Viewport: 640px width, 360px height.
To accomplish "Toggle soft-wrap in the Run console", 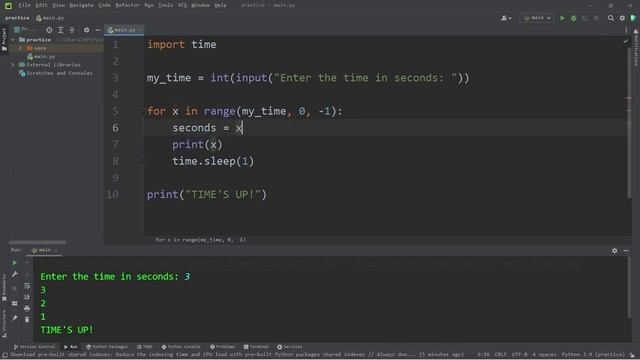I will [27, 286].
